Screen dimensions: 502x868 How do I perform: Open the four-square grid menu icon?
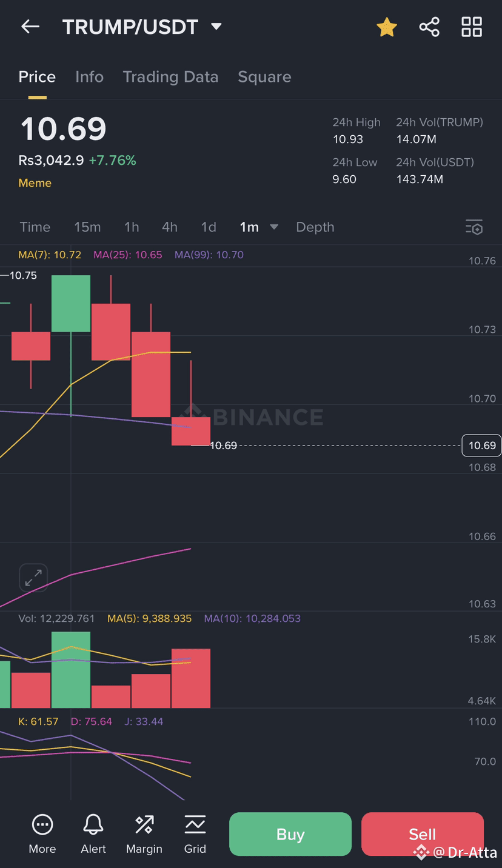click(x=472, y=27)
